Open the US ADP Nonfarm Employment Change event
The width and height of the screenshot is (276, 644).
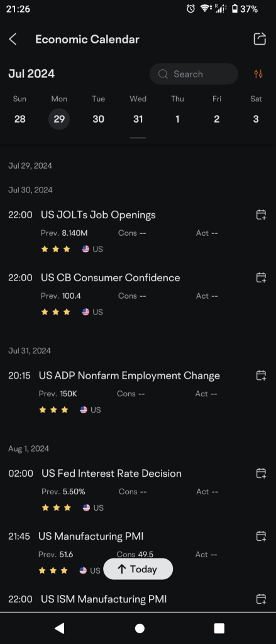(x=130, y=376)
